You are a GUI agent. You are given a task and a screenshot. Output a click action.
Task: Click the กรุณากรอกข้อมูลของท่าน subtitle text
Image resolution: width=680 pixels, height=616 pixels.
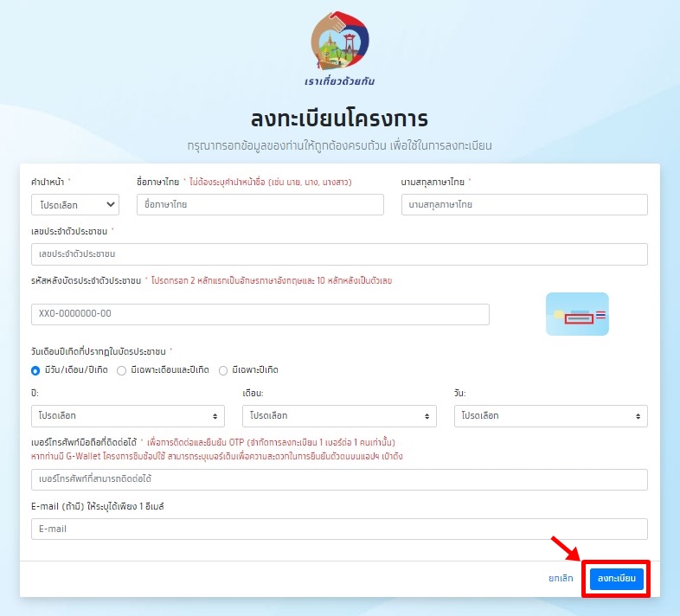point(339,145)
